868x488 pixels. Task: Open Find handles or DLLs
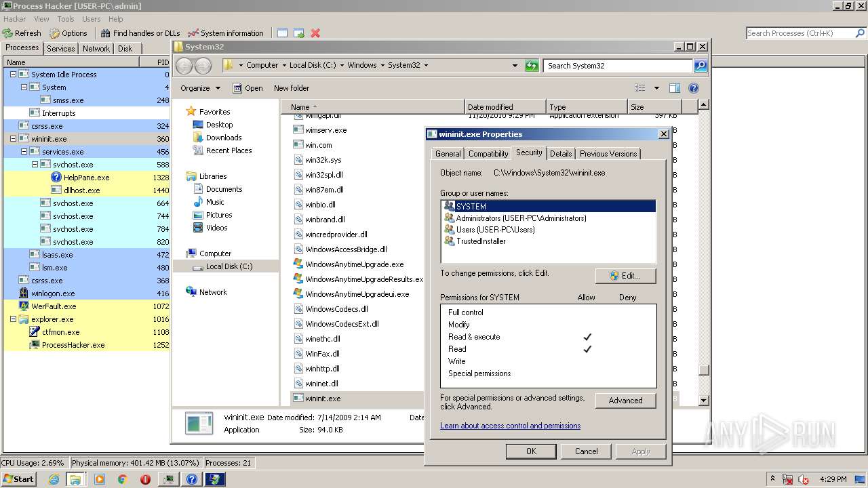click(140, 33)
